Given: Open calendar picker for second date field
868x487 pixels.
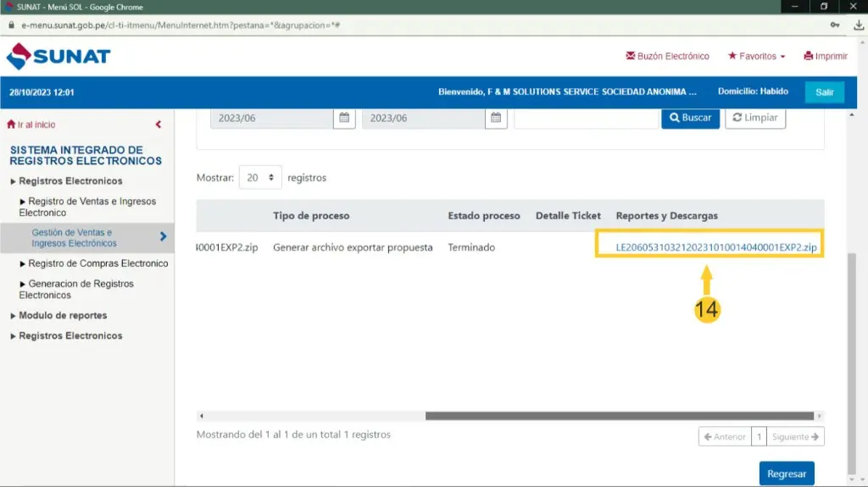Looking at the screenshot, I should (x=496, y=118).
